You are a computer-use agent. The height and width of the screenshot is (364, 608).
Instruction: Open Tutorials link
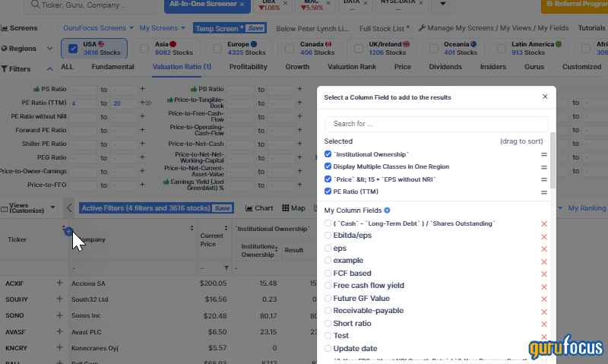pyautogui.click(x=591, y=28)
